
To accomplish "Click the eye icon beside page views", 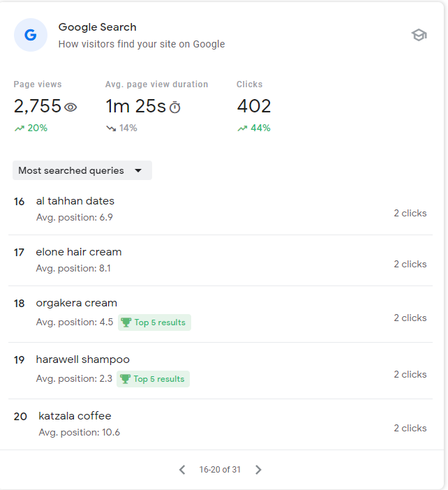I will point(70,107).
